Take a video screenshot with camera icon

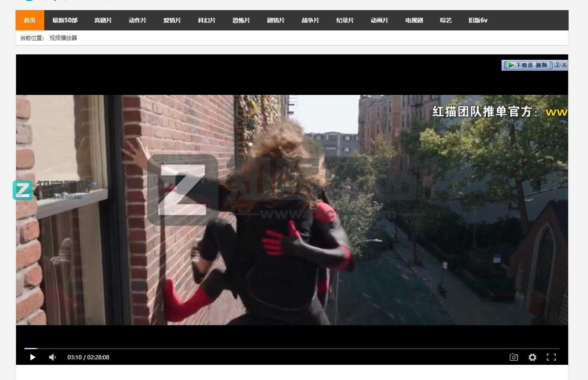tap(513, 357)
